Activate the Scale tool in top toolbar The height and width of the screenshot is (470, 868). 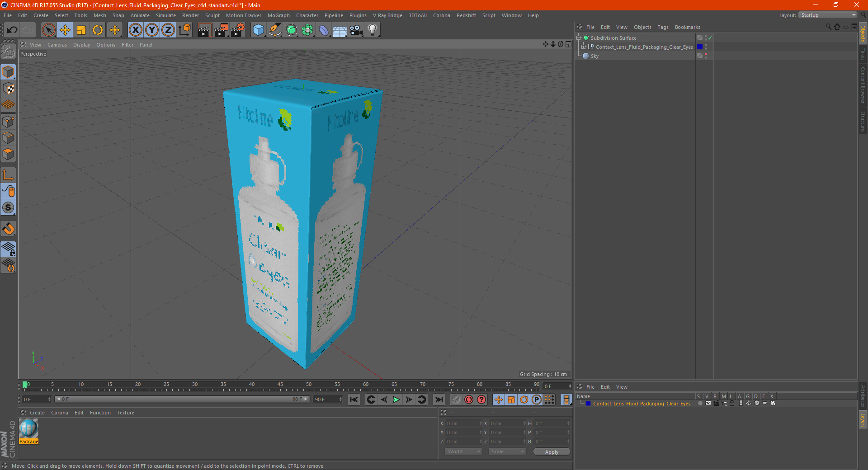[x=81, y=30]
